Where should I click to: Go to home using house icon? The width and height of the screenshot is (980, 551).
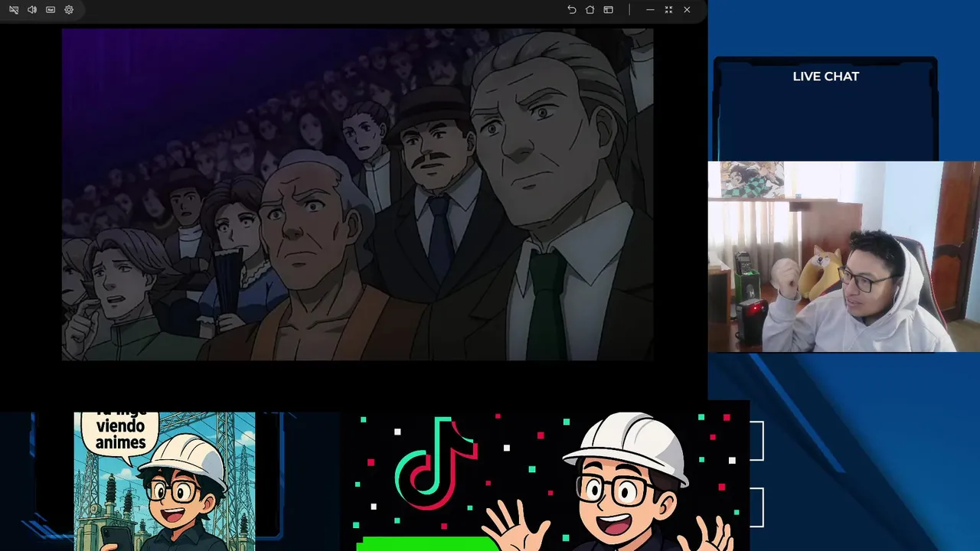(x=590, y=10)
